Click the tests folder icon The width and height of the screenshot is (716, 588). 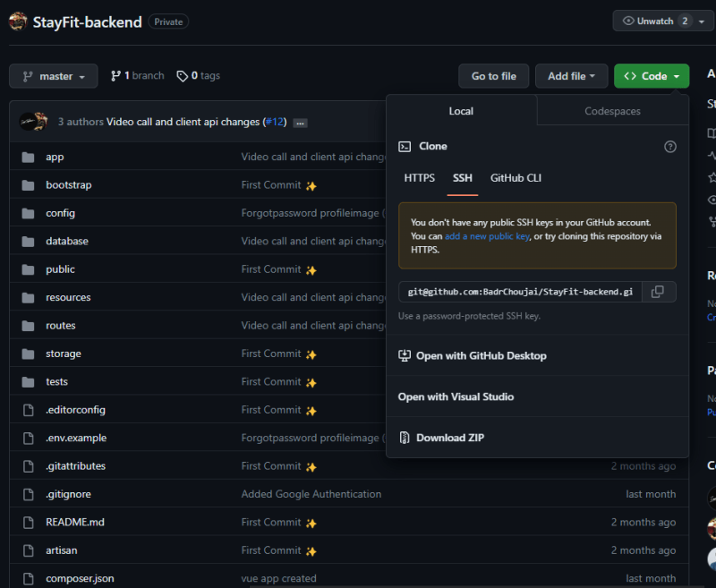click(x=28, y=382)
